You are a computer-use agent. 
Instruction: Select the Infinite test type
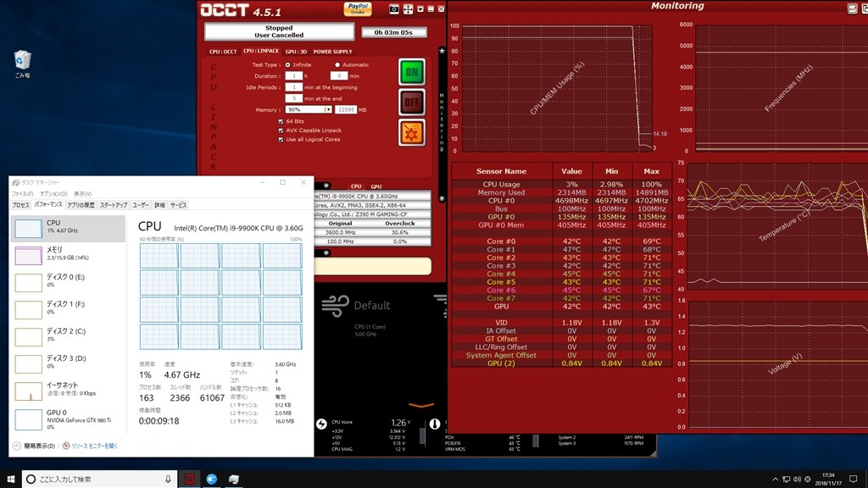coord(288,64)
